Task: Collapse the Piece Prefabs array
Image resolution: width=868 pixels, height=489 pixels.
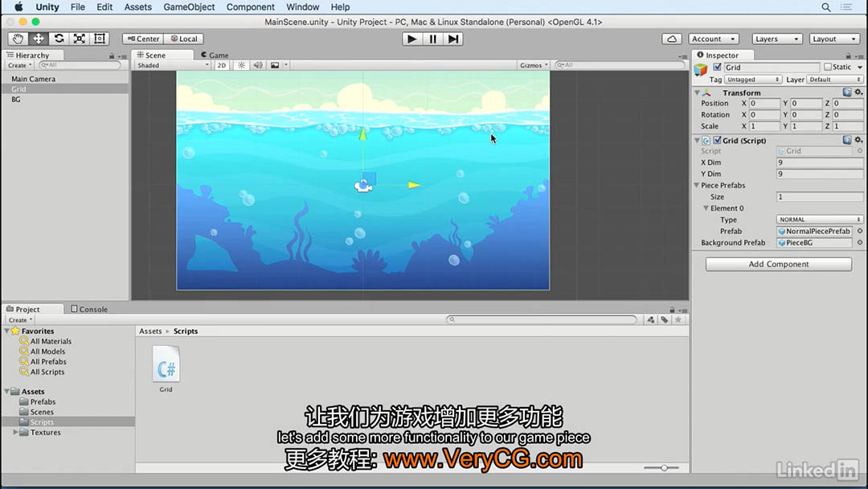Action: [x=697, y=185]
